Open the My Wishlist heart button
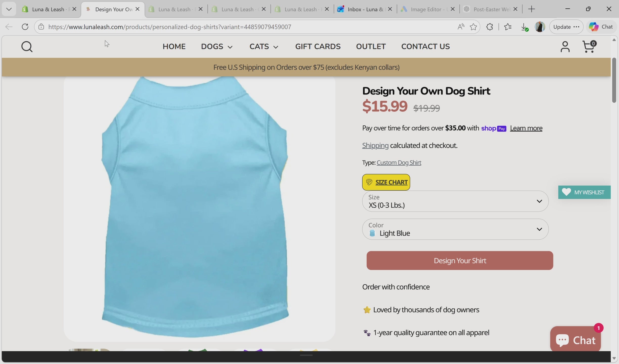Screen dimensions: 619x364 tap(584, 192)
